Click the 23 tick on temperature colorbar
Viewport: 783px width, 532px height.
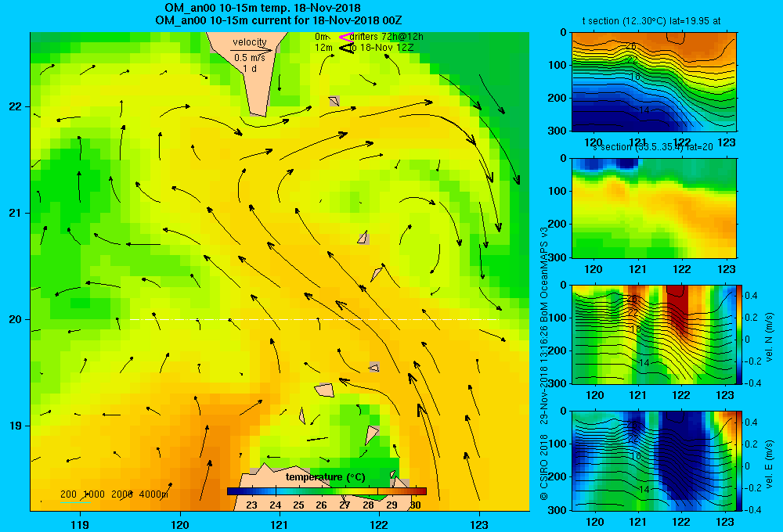coord(251,505)
